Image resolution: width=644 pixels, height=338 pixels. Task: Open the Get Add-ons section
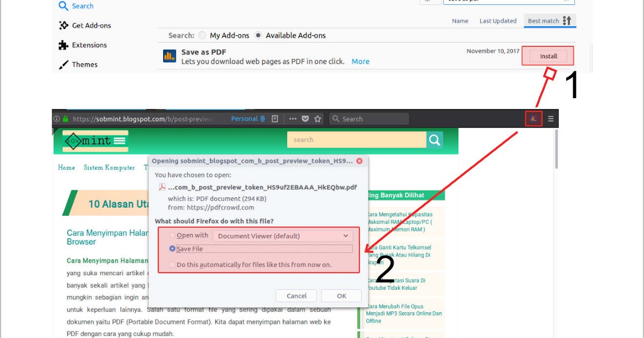[x=85, y=25]
